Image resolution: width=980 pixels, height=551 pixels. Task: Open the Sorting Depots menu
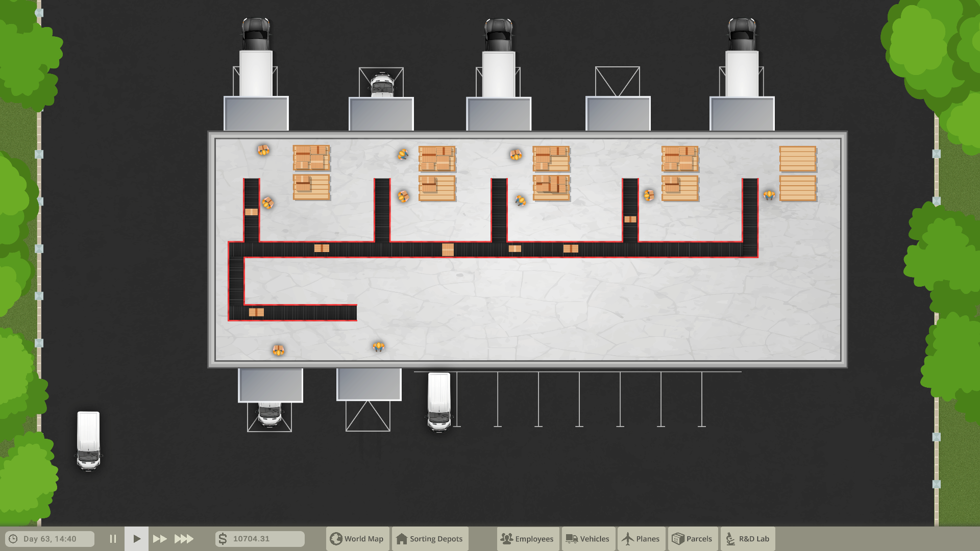click(430, 539)
